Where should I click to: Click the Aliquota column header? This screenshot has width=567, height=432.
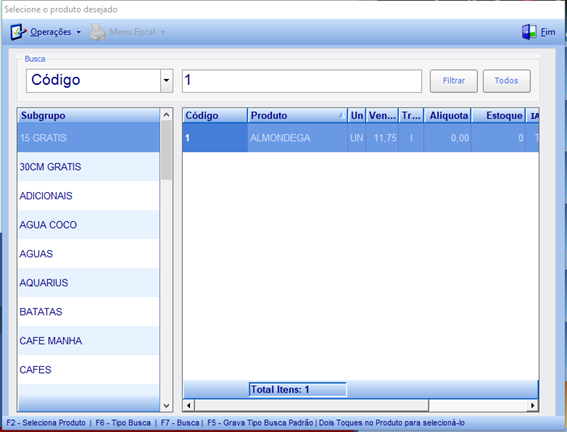(x=448, y=115)
